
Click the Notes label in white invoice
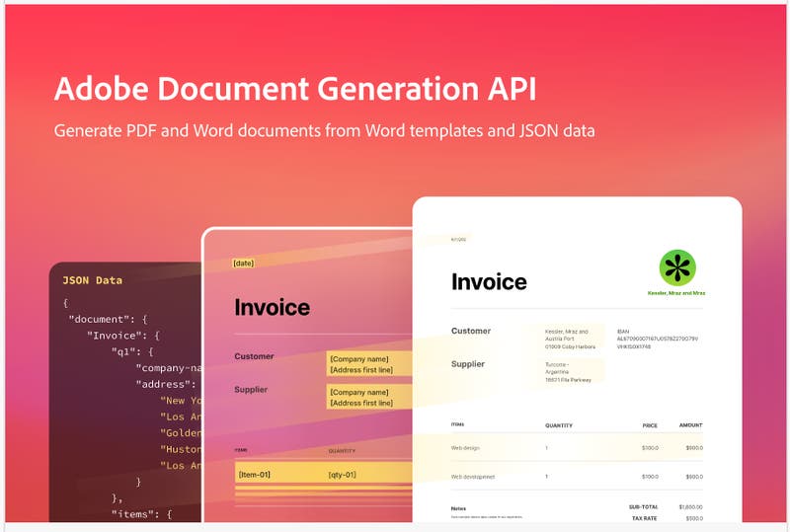point(458,509)
